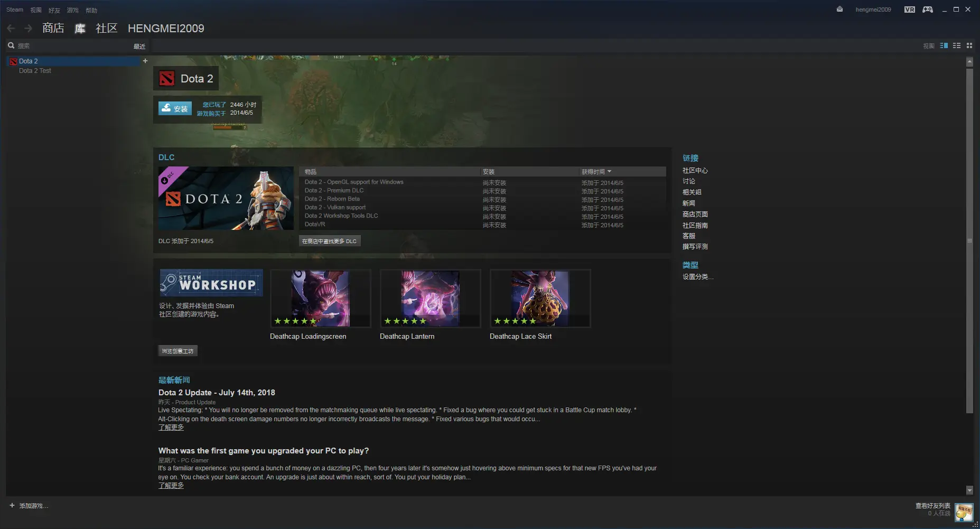Select the Dota 2 - Premium DLC row

tap(482, 191)
